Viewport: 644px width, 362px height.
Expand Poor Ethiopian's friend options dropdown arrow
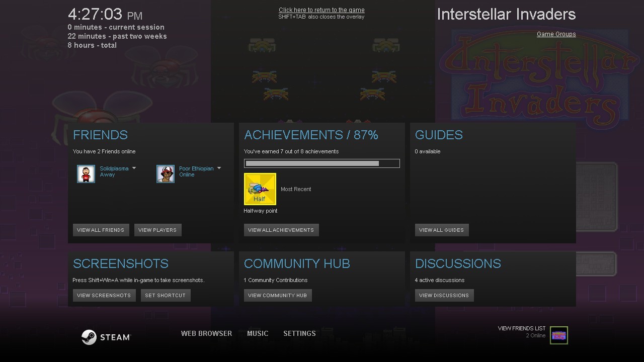coord(219,168)
